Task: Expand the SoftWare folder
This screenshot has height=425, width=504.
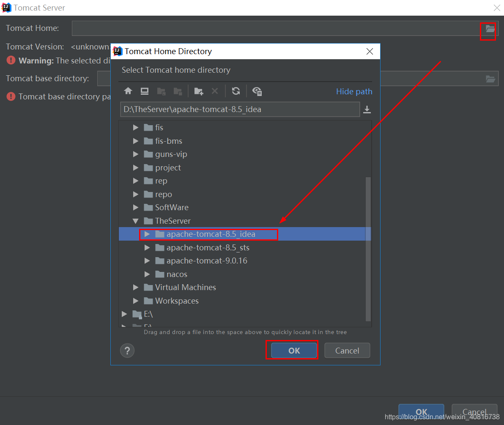Action: point(136,207)
